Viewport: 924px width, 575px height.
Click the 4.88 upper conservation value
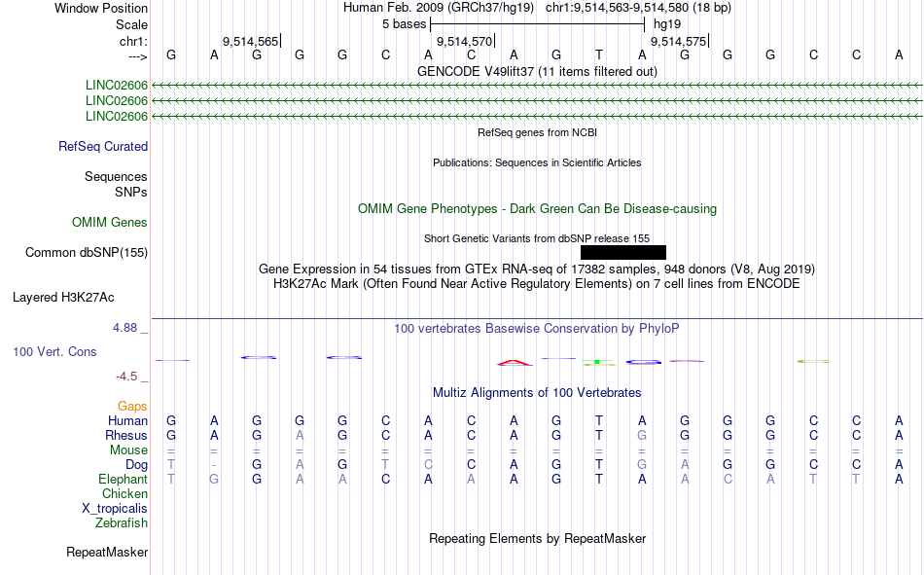(124, 328)
